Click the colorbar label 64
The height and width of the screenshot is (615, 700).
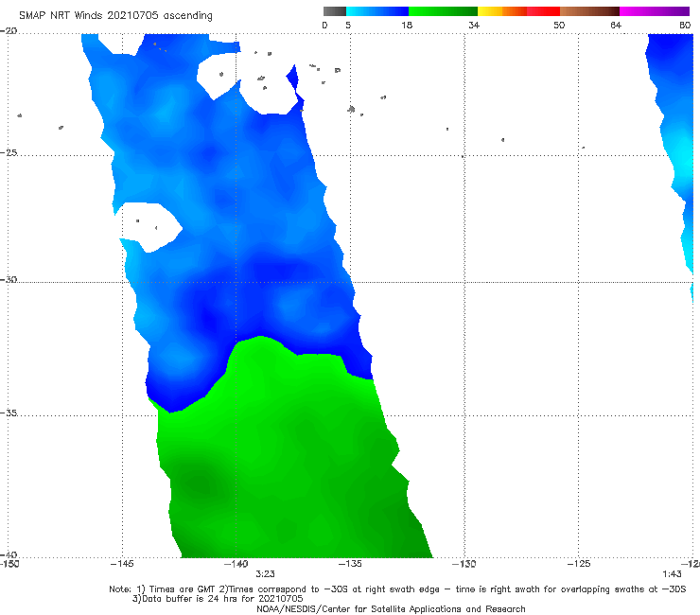pyautogui.click(x=616, y=25)
